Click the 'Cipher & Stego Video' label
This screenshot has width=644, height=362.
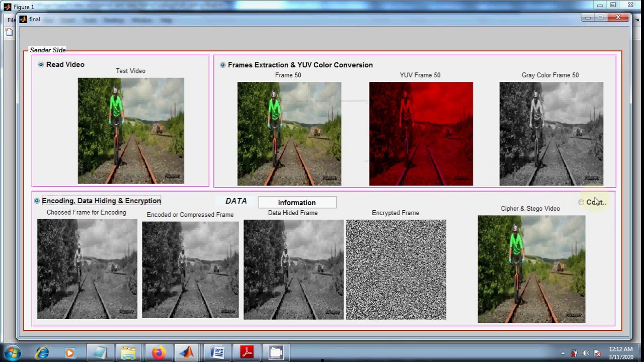530,208
